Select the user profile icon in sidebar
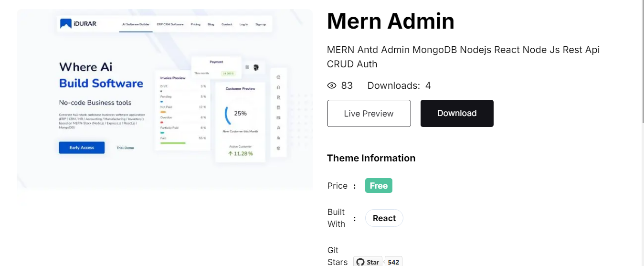Viewport: 644px width, 266px height. 278,128
